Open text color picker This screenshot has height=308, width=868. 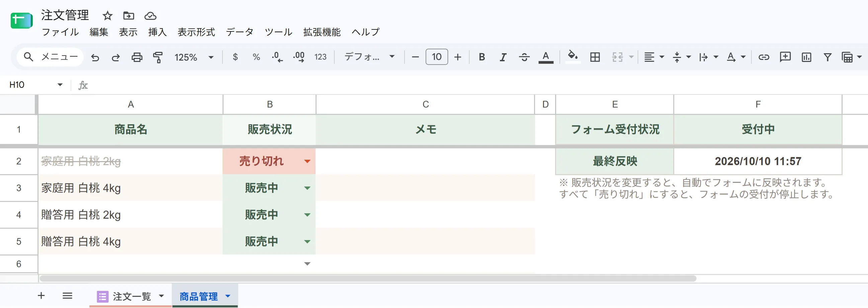point(546,57)
